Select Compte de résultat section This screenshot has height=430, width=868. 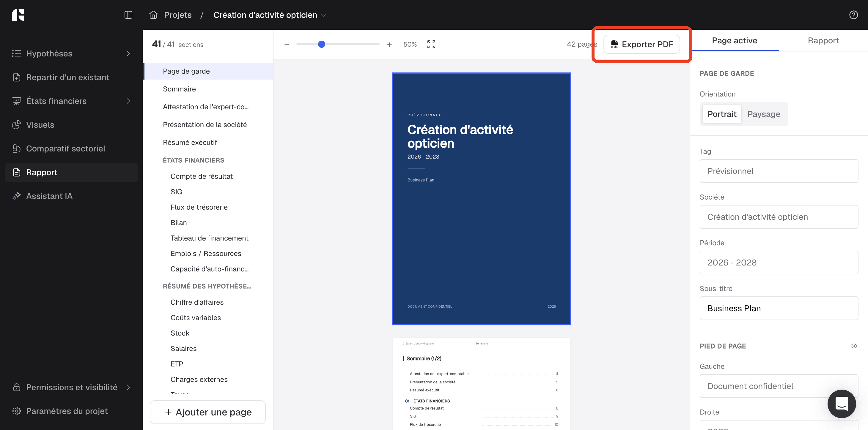click(208, 176)
